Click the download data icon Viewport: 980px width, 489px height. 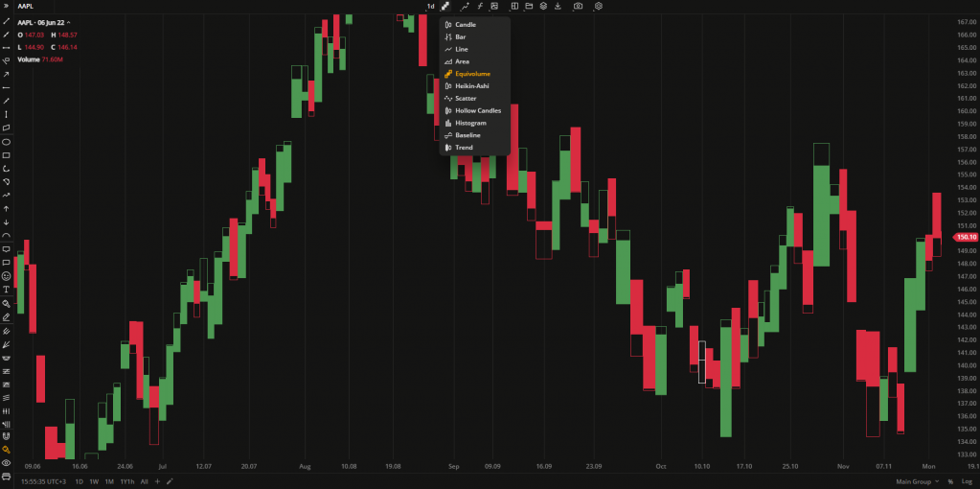pos(558,6)
